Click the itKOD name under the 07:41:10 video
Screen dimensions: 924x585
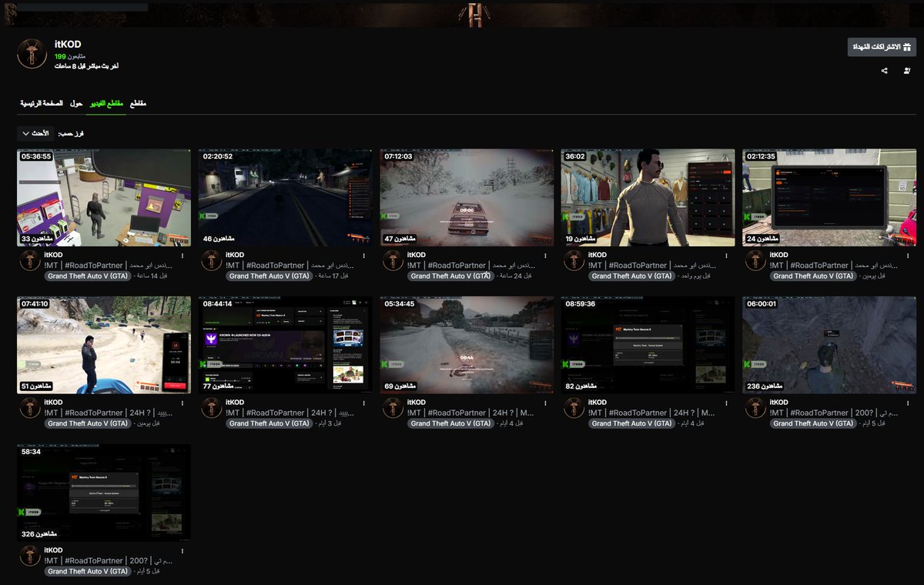click(x=53, y=403)
